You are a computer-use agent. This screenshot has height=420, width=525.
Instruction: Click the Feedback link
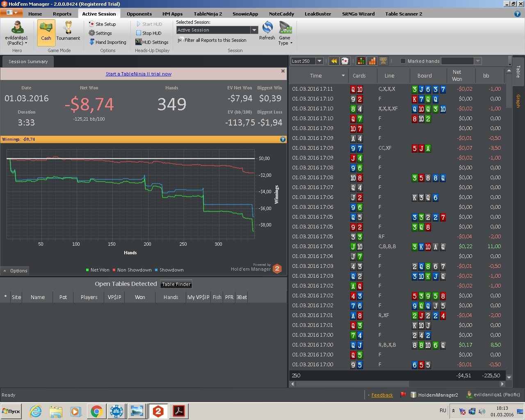pos(382,395)
